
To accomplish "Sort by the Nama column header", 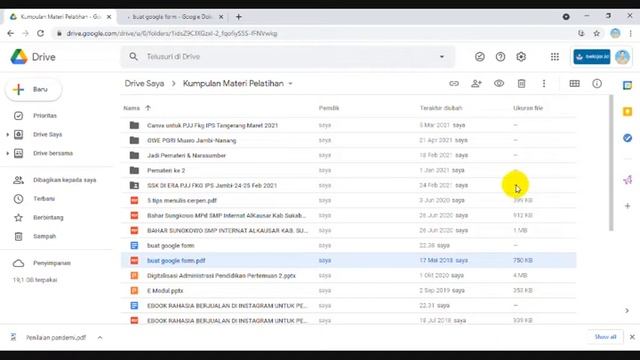I will [131, 108].
